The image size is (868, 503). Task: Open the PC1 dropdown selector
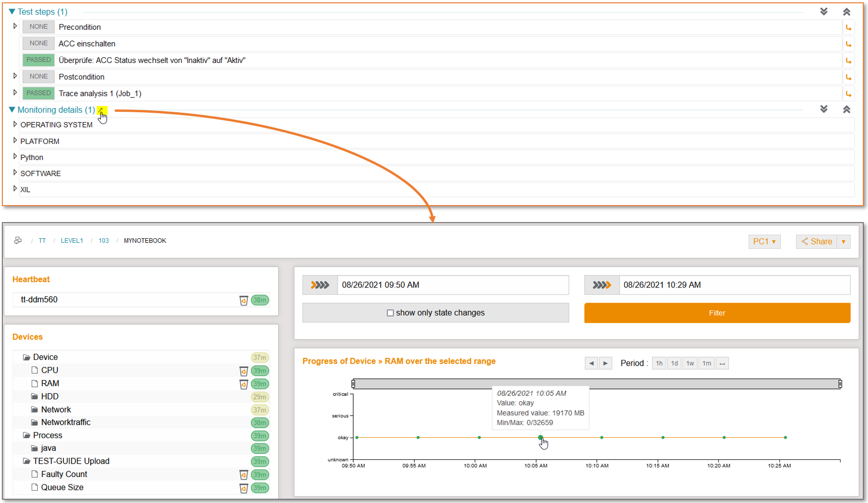tap(764, 242)
